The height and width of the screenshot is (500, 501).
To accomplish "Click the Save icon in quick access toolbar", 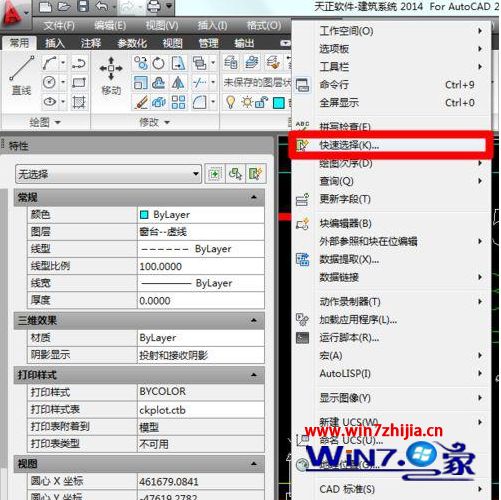I will point(83,6).
